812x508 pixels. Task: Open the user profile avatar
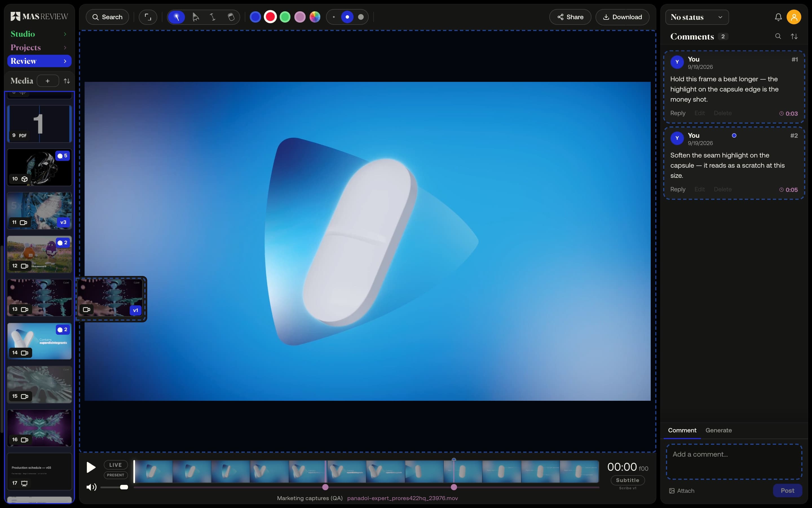tap(794, 17)
